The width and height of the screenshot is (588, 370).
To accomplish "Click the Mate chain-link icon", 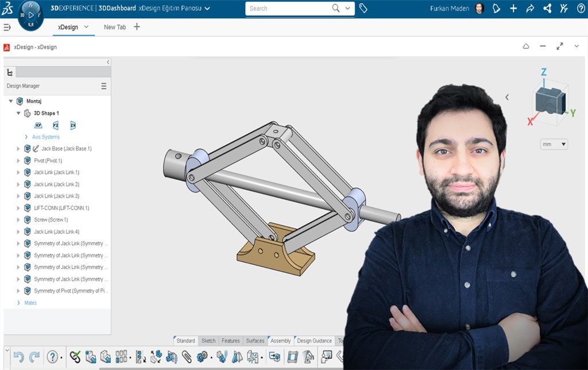I will point(75,356).
